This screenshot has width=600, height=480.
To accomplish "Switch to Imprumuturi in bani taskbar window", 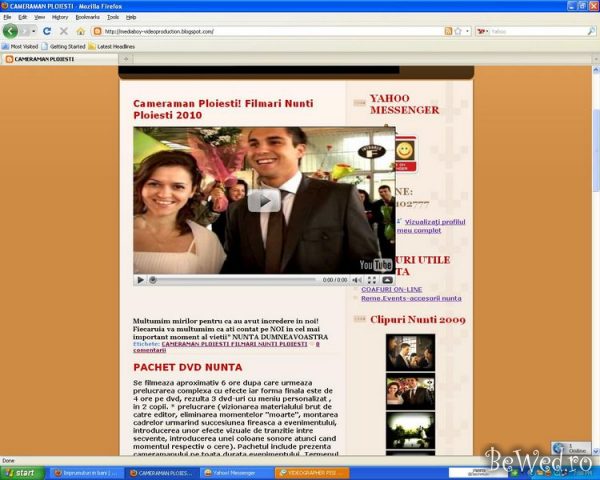I will coord(86,473).
